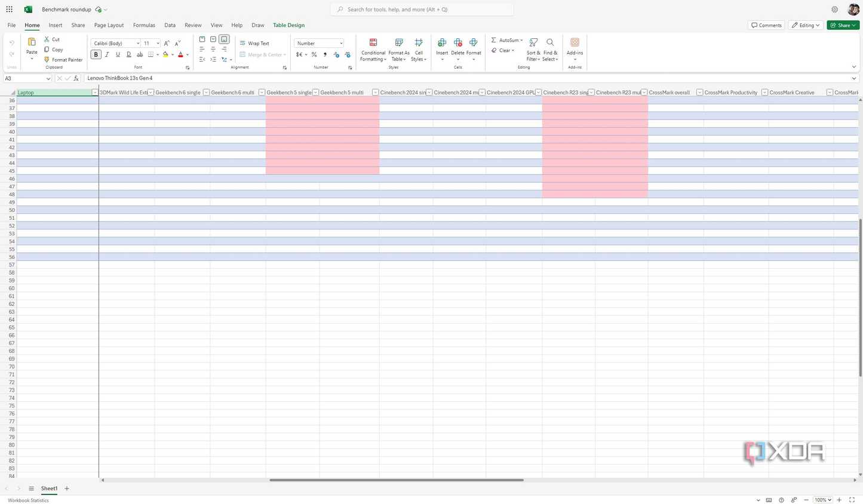
Task: Open the Find & Select menu
Action: (x=550, y=50)
